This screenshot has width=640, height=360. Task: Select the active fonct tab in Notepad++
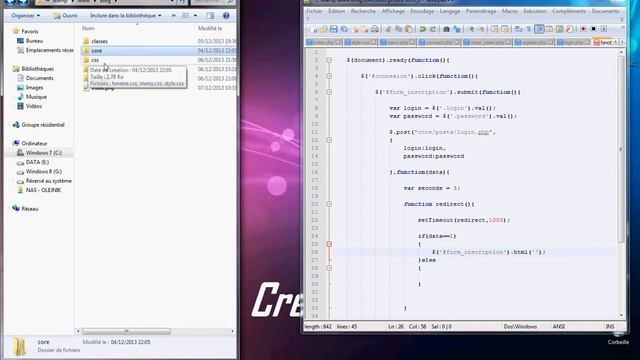(603, 42)
